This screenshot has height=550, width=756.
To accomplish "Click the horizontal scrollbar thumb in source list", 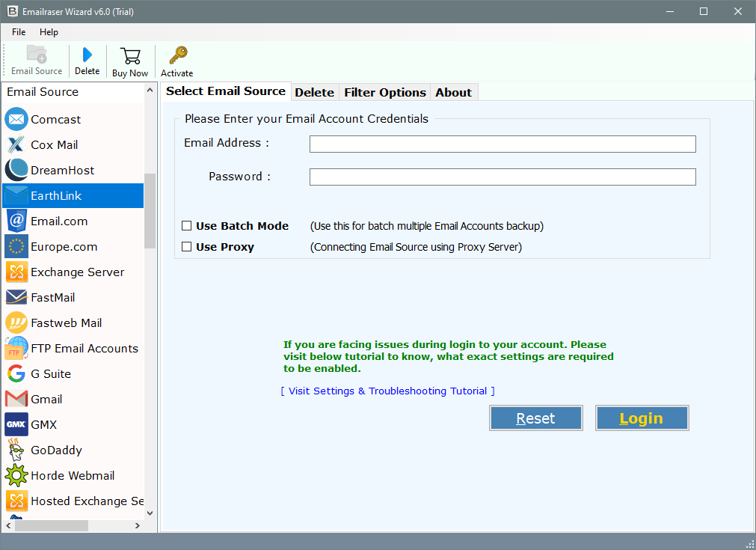I will coord(51,525).
